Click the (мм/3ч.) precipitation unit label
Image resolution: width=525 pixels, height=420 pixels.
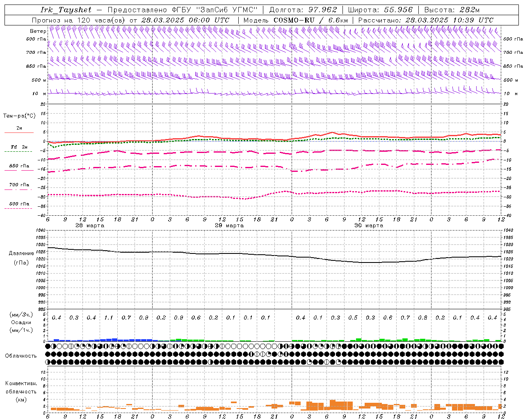(x=21, y=315)
